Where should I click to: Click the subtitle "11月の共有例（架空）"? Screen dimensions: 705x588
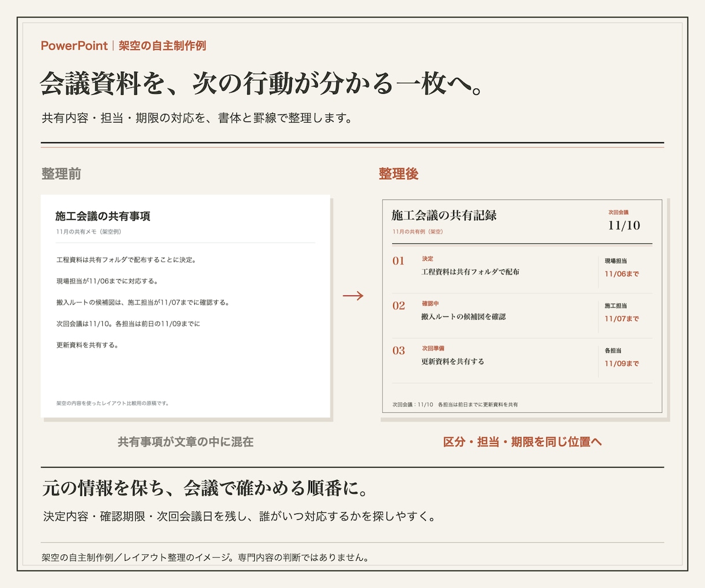(418, 232)
